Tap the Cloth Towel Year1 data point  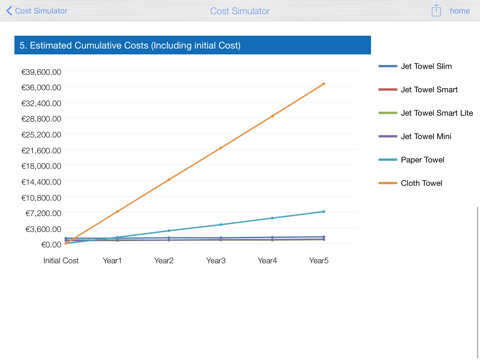tap(117, 211)
